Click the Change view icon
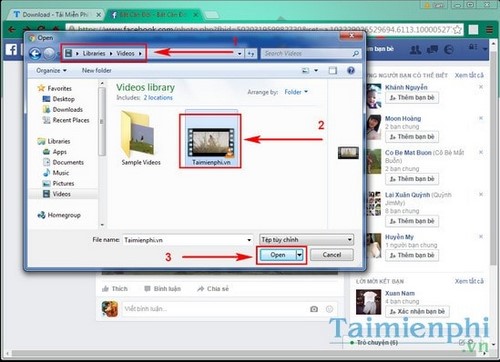Image resolution: width=500 pixels, height=362 pixels. [305, 70]
